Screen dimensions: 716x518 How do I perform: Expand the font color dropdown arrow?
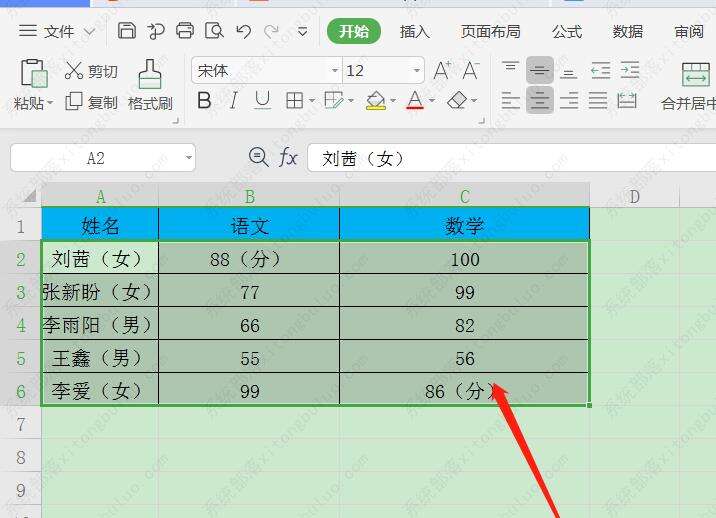pyautogui.click(x=432, y=100)
